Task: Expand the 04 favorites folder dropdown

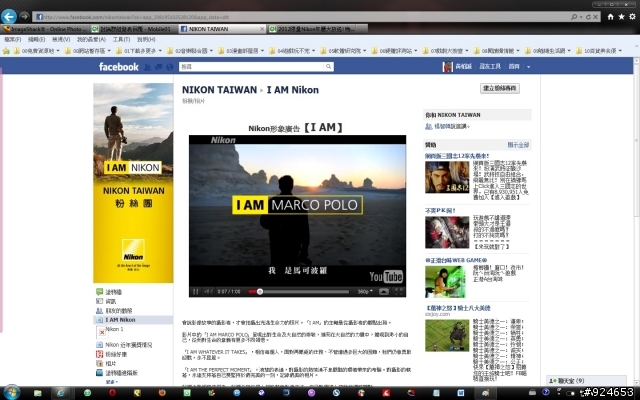Action: pos(313,51)
